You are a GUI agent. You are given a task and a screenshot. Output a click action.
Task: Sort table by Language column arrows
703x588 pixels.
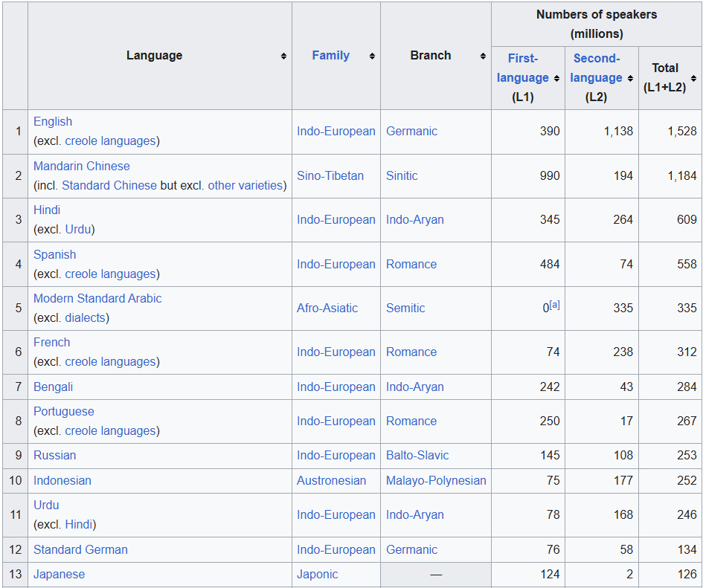tap(283, 56)
